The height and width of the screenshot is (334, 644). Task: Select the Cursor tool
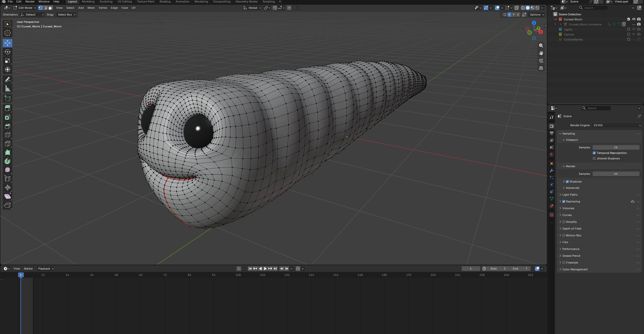tap(8, 33)
